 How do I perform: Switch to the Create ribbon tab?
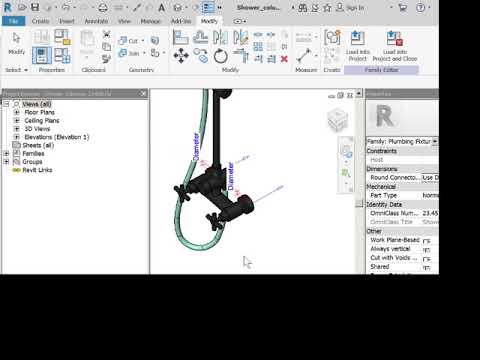pyautogui.click(x=41, y=21)
